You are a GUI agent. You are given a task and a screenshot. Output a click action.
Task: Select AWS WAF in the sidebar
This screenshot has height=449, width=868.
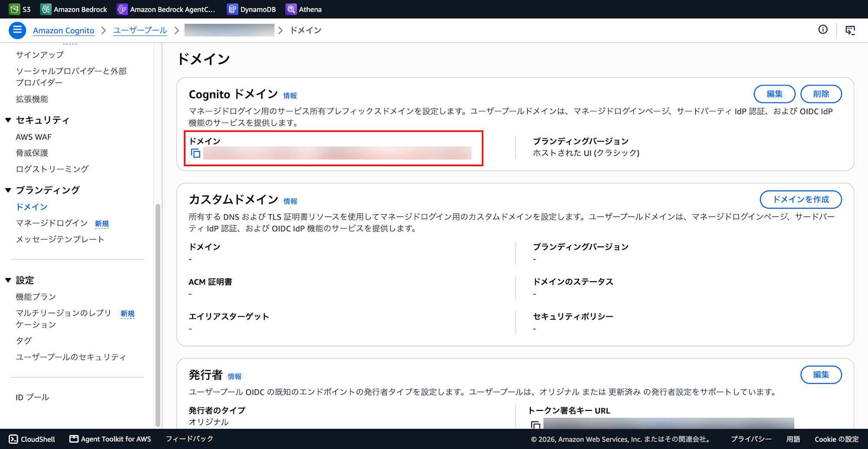point(33,137)
